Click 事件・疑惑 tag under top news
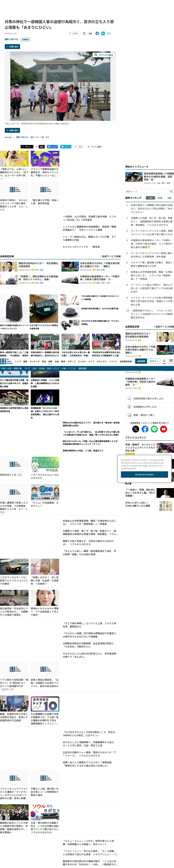 pos(166,183)
